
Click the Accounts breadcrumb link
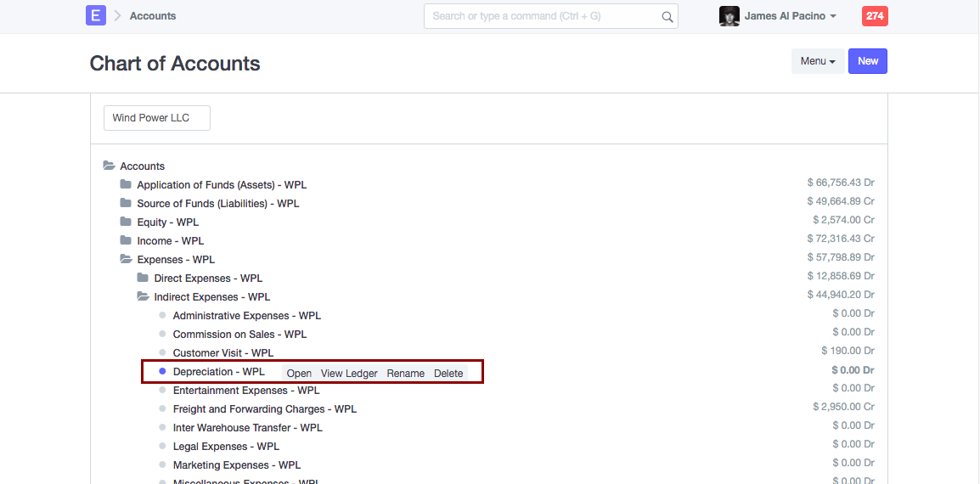pos(153,16)
